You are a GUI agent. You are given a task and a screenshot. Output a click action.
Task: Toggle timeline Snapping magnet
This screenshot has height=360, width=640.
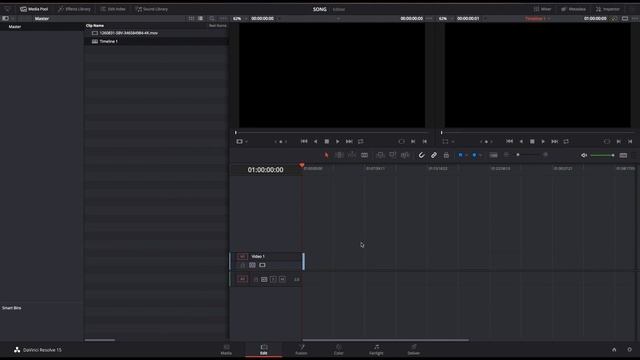click(x=422, y=155)
